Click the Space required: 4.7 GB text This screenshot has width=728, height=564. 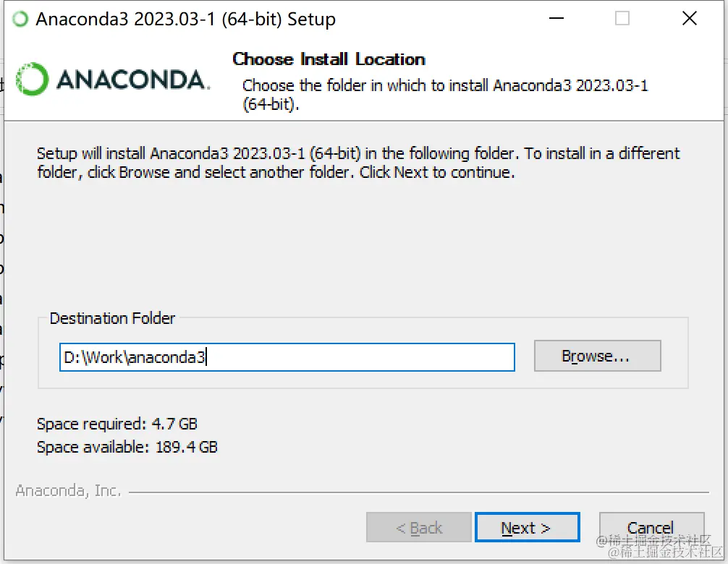117,424
